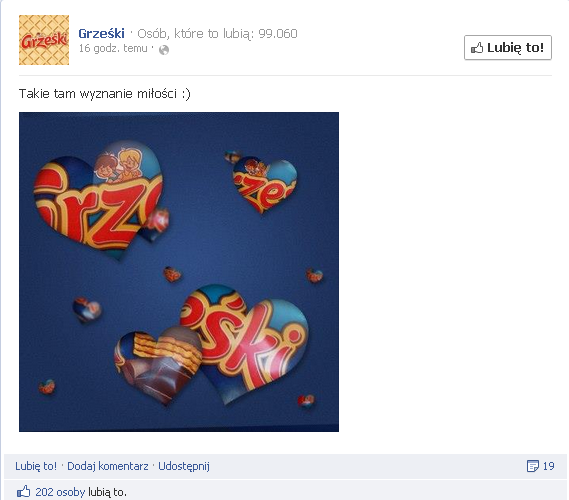Open the Grześki waffle-pattern profile picture
Viewport: 569px width, 500px height.
[x=44, y=40]
